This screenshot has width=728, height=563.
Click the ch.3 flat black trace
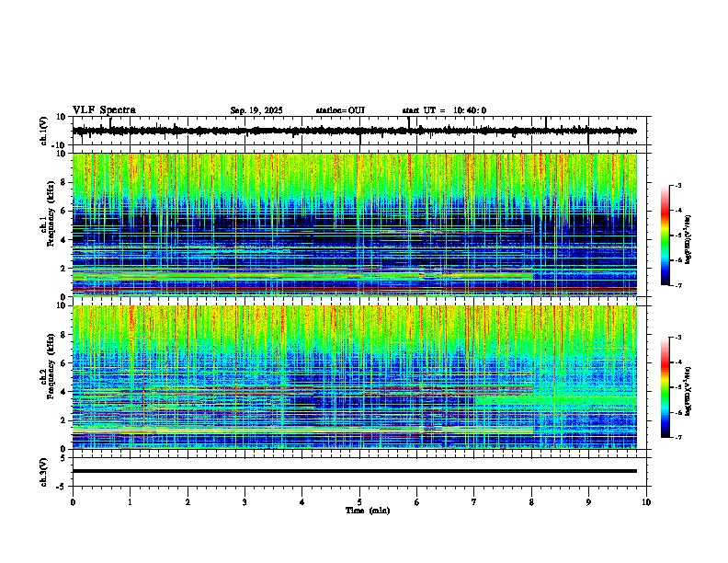tap(354, 471)
